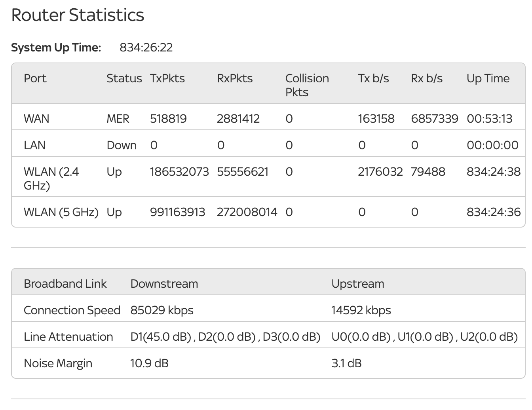
Task: Click the TxPkts column header
Action: tap(167, 78)
